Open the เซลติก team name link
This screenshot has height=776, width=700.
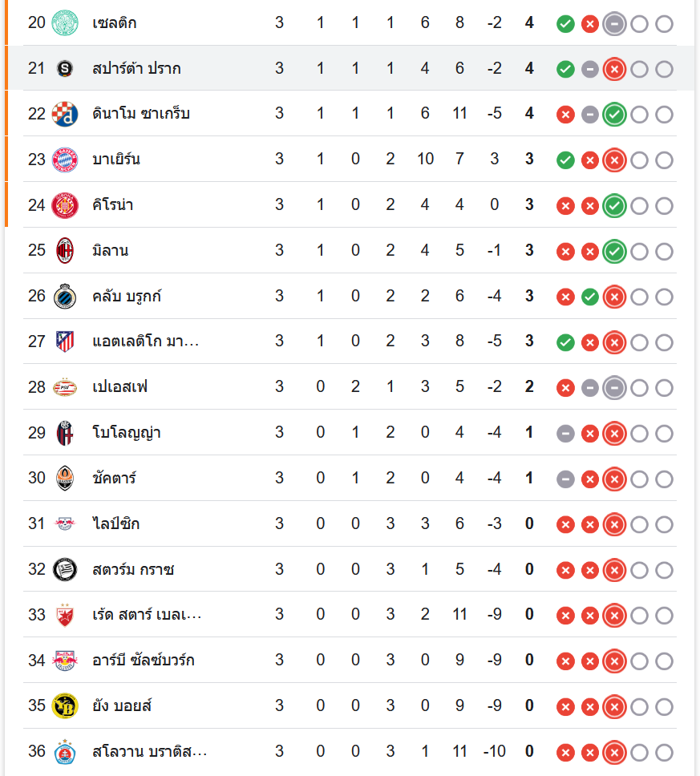click(x=114, y=23)
